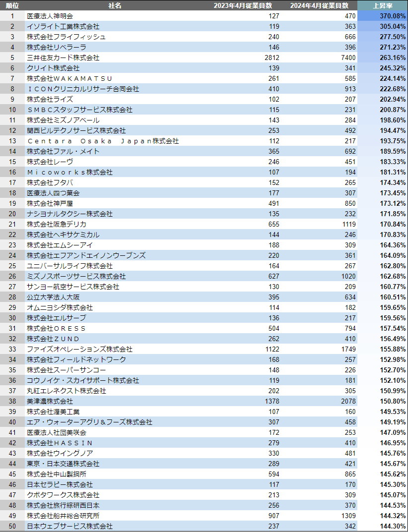Select the 1119 employee count cell
The image size is (408, 532).
[x=349, y=224]
